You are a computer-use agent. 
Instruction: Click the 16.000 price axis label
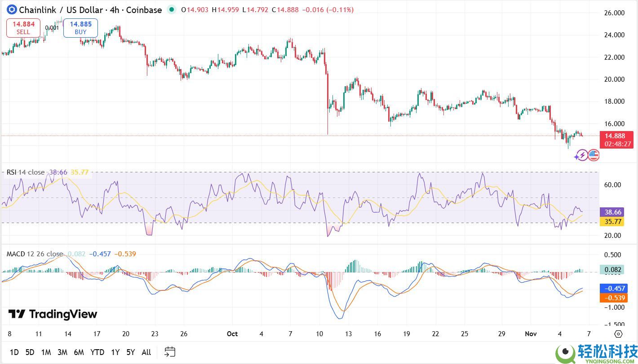pos(614,124)
